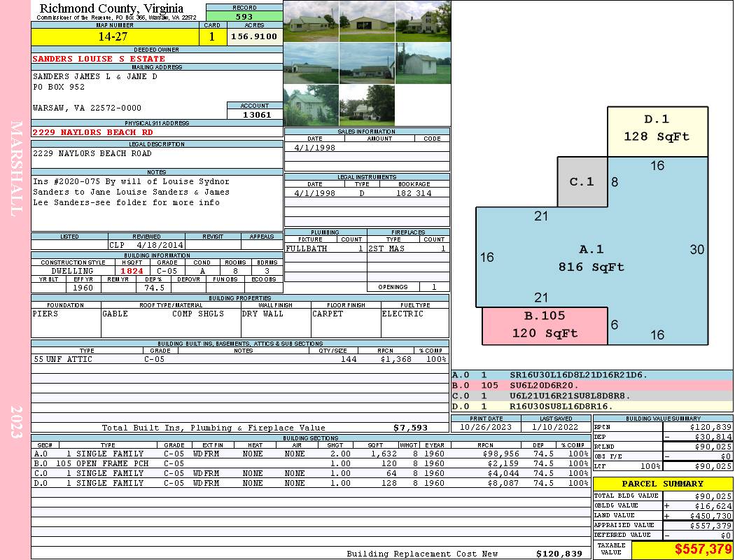Select the gray C.1 sketch section
The height and width of the screenshot is (560, 735).
pos(582,182)
